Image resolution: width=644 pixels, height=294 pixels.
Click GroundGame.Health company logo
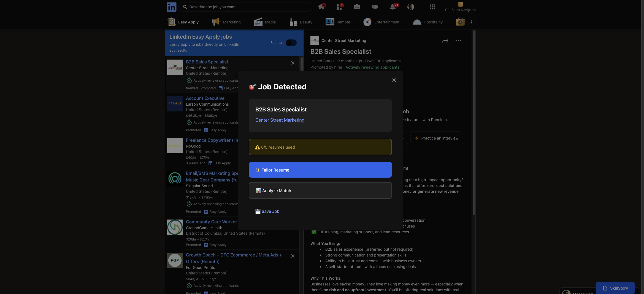click(x=175, y=227)
